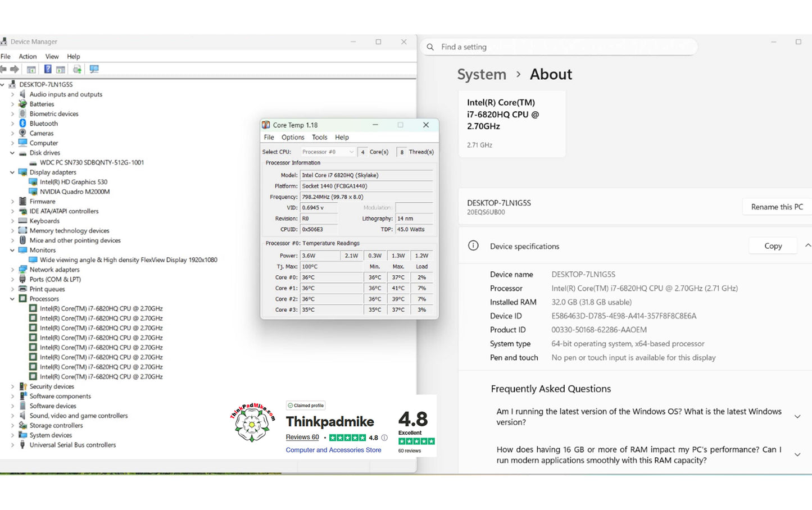This screenshot has height=510, width=812.
Task: Click the Bluetooth icon in the device tree
Action: point(22,124)
